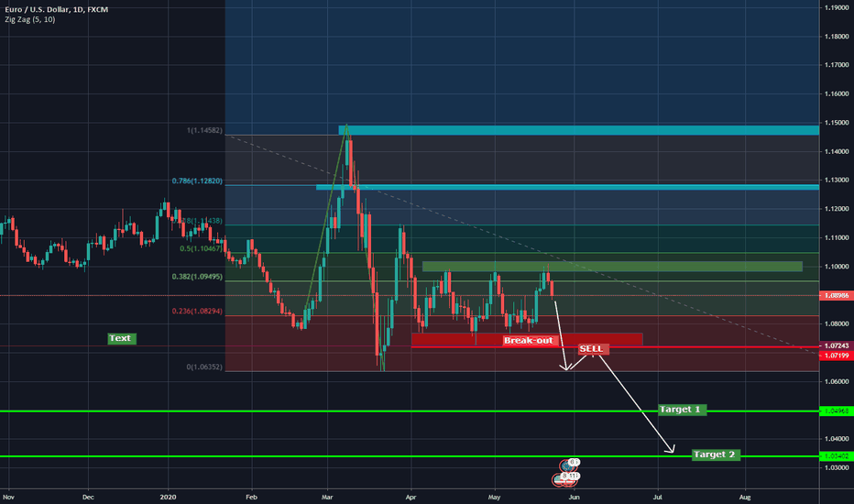This screenshot has width=854, height=504.
Task: Select the current price tag 1.08986
Action: [x=836, y=295]
